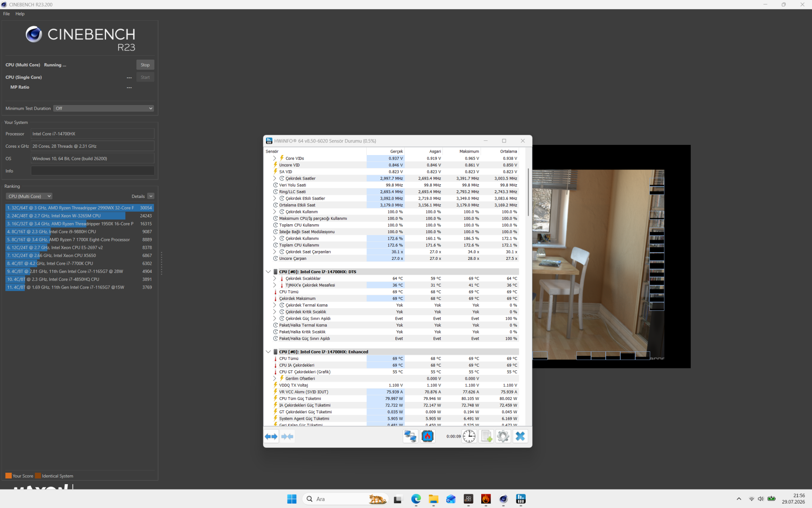The image size is (812, 508).
Task: Click the battery charging tray icon
Action: pyautogui.click(x=771, y=499)
